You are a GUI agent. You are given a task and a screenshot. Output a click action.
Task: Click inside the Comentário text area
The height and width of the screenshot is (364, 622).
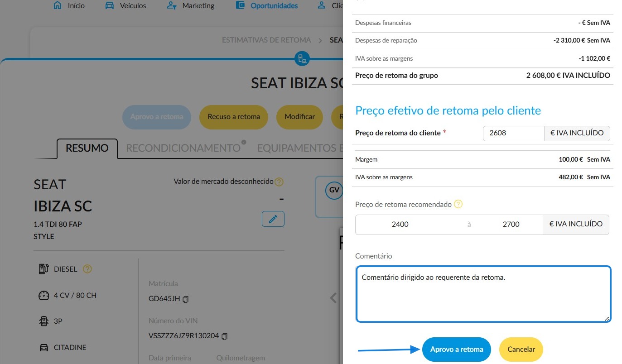(x=483, y=294)
